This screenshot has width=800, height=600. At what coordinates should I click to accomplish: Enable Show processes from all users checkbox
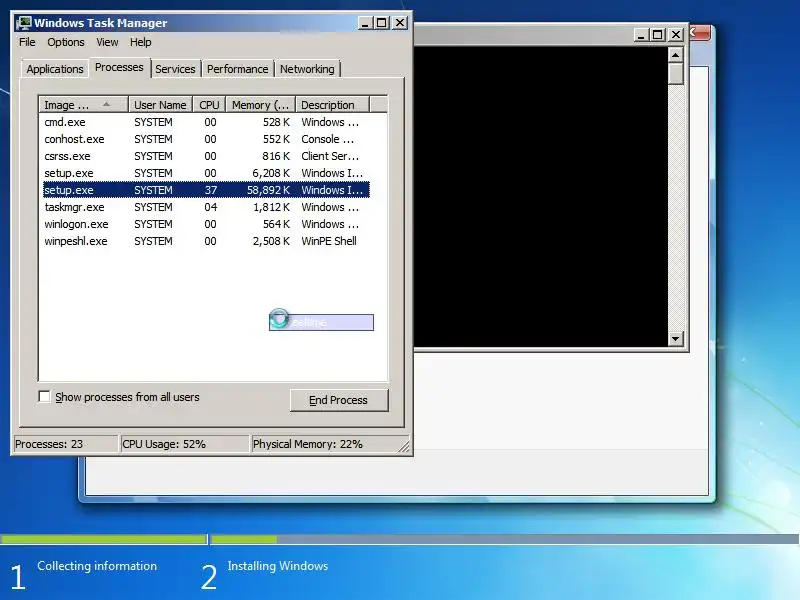pos(44,396)
